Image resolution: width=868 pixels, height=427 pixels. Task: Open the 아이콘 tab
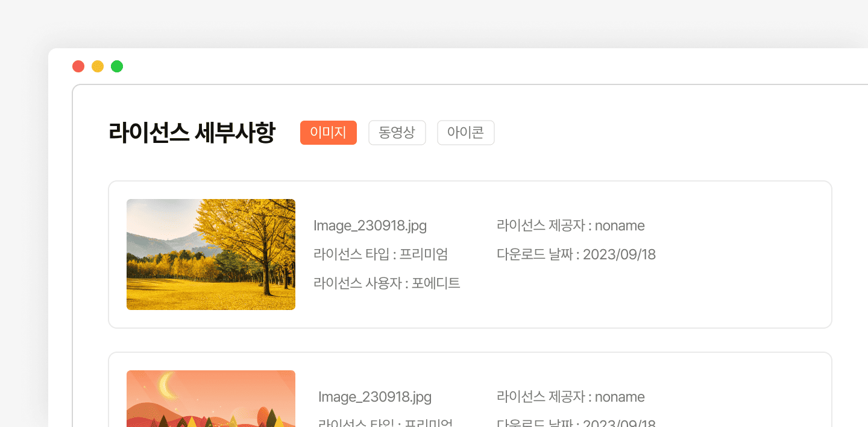pyautogui.click(x=466, y=133)
